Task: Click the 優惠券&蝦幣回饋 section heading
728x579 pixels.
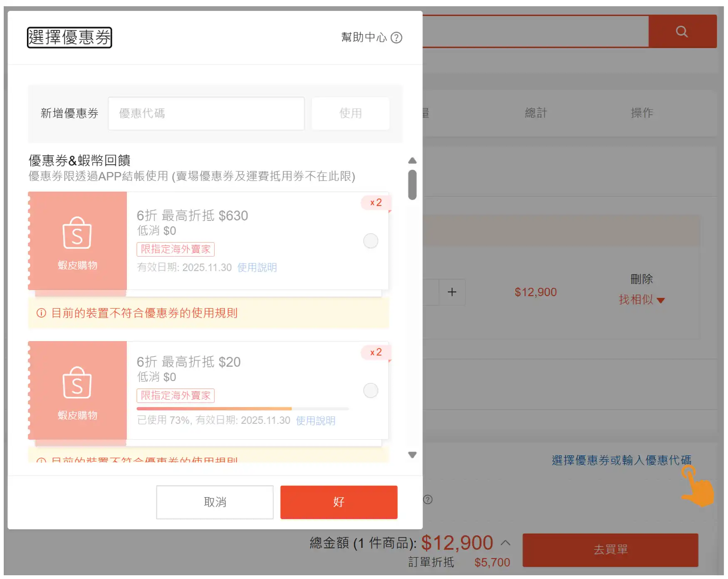Action: tap(79, 160)
